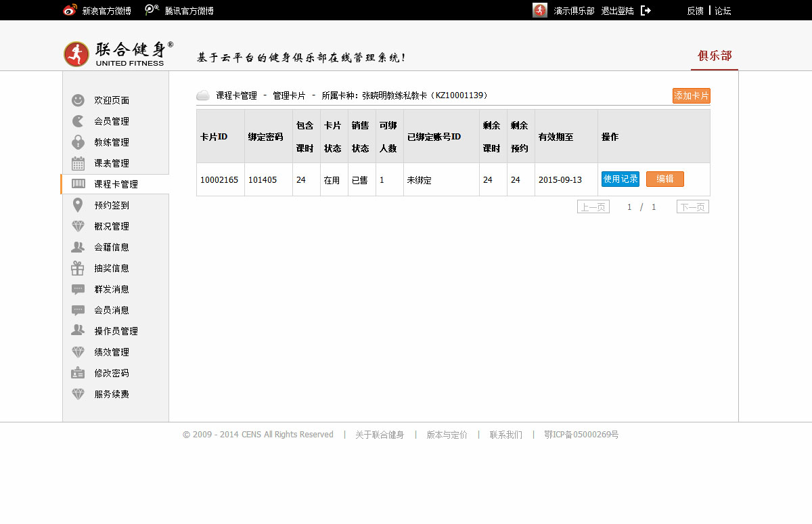
Task: Click the Sina Weibo logo icon
Action: point(70,10)
